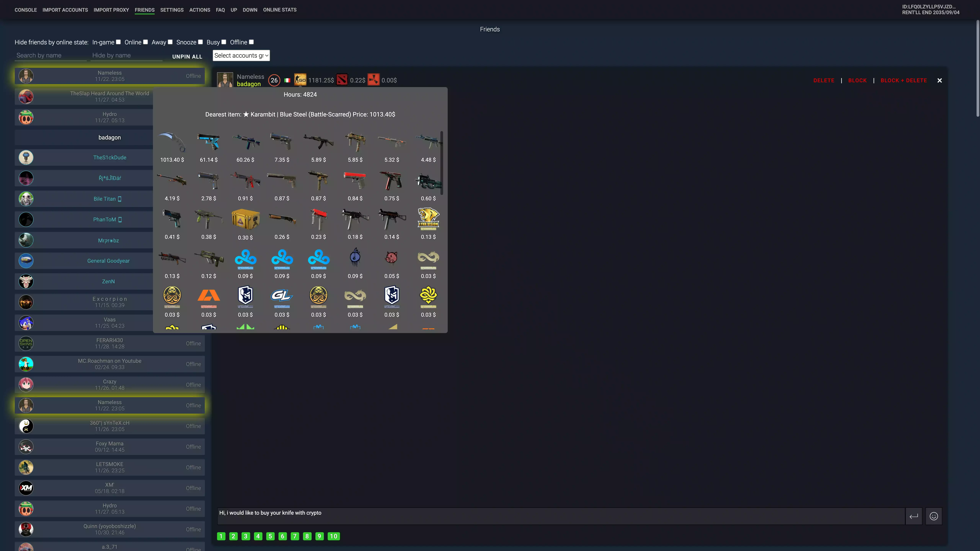Click the 360°| sYnTeX.cH yin-yang avatar
The width and height of the screenshot is (980, 551).
coord(26,426)
